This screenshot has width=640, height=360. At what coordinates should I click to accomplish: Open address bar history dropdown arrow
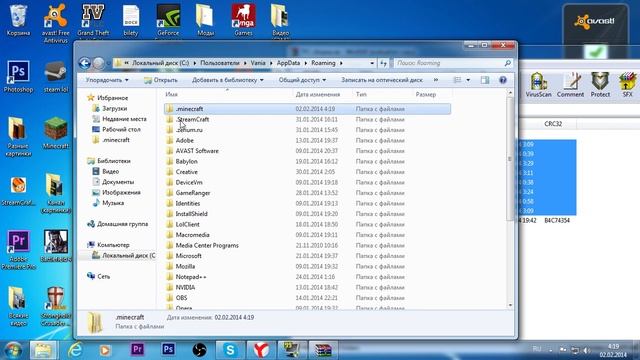(372, 63)
